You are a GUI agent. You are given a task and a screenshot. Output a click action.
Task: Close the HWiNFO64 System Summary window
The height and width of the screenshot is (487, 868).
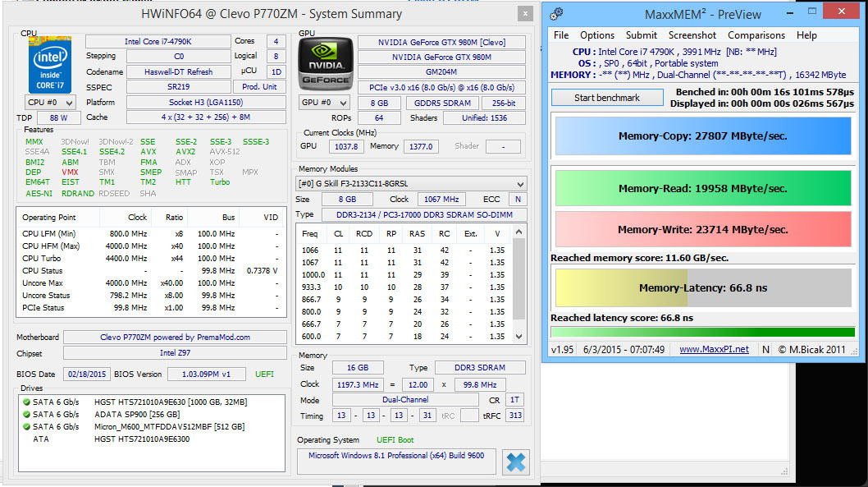tap(525, 14)
